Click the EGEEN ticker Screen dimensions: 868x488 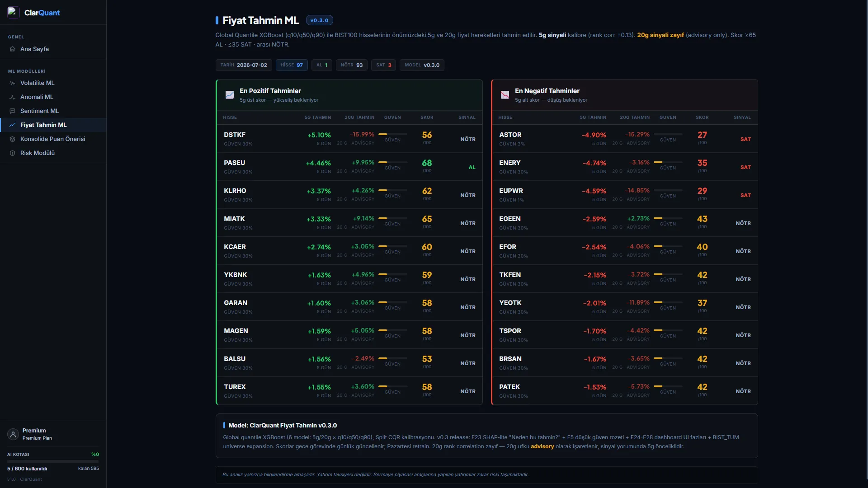510,219
